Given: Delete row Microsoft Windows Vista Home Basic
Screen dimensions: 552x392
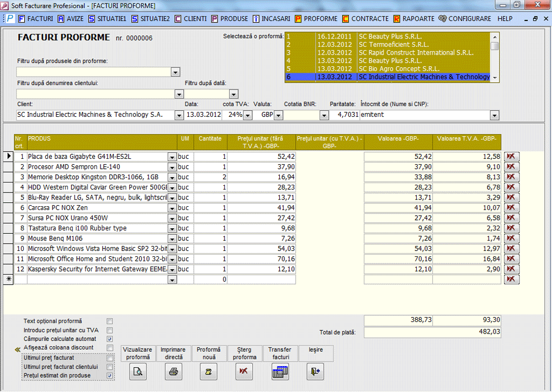Looking at the screenshot, I should pyautogui.click(x=512, y=249).
